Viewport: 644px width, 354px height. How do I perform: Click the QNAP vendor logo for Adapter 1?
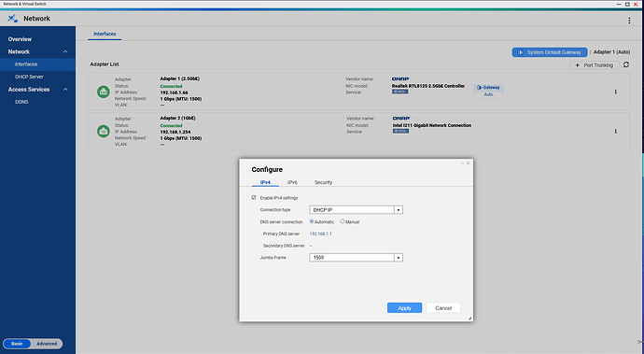coord(400,79)
